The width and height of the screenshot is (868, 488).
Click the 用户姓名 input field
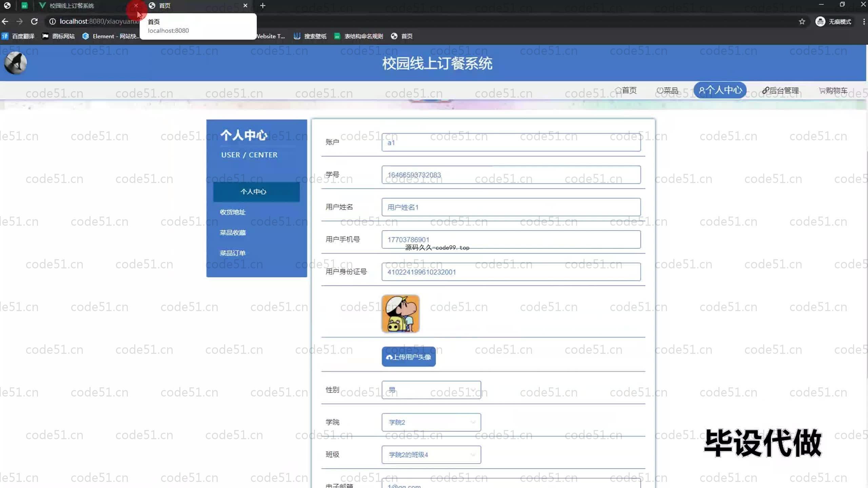pyautogui.click(x=511, y=207)
